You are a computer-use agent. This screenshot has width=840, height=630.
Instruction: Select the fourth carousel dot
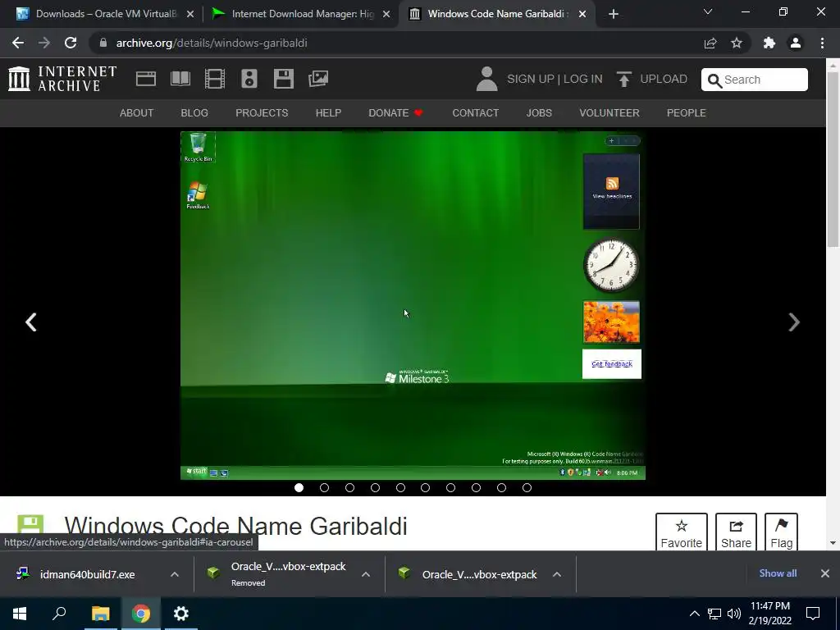[375, 487]
